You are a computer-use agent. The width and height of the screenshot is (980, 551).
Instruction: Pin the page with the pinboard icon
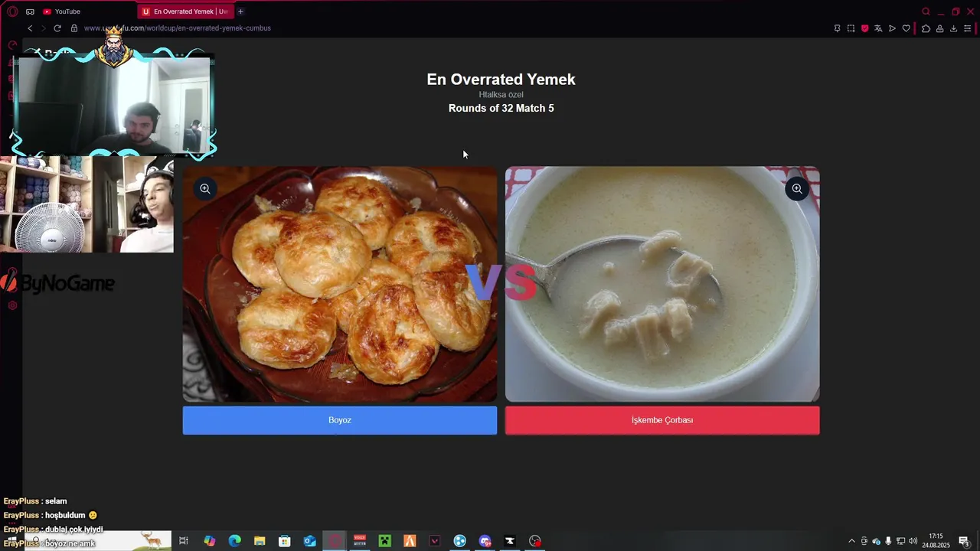[837, 28]
